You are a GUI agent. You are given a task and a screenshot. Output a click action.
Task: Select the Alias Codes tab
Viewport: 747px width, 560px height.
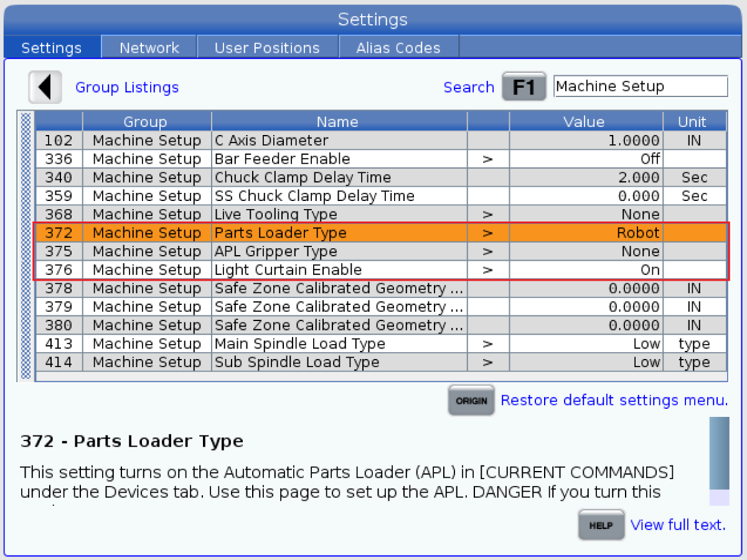click(x=398, y=48)
